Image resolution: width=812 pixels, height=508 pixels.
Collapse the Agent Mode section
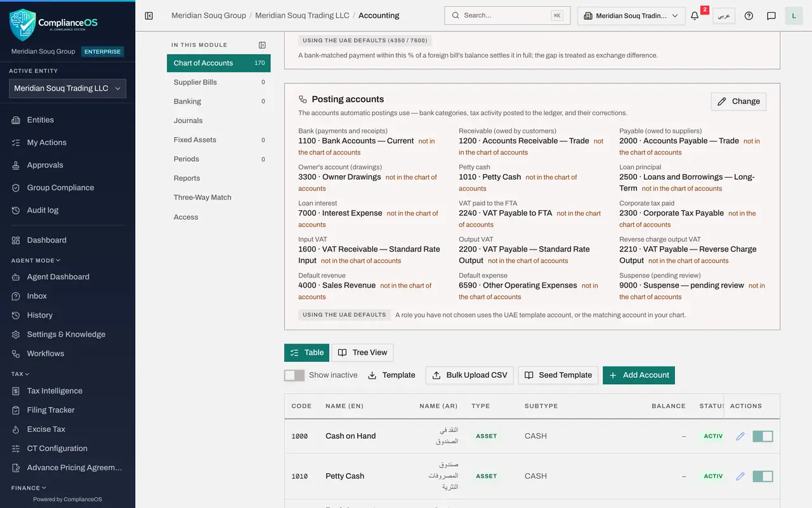point(36,260)
